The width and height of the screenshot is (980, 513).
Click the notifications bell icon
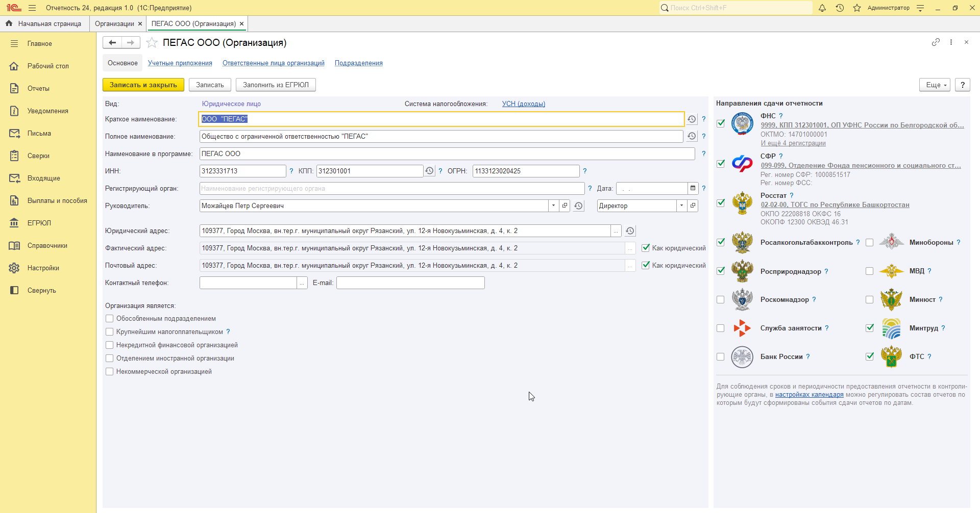822,8
